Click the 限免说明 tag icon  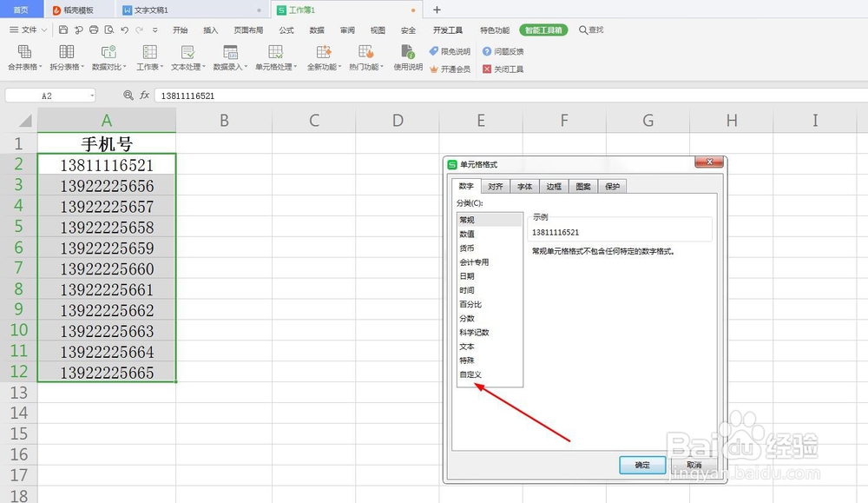[434, 51]
